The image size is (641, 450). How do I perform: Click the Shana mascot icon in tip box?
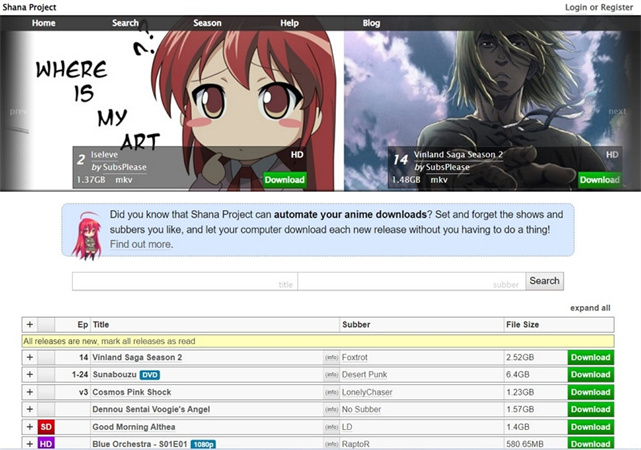87,235
